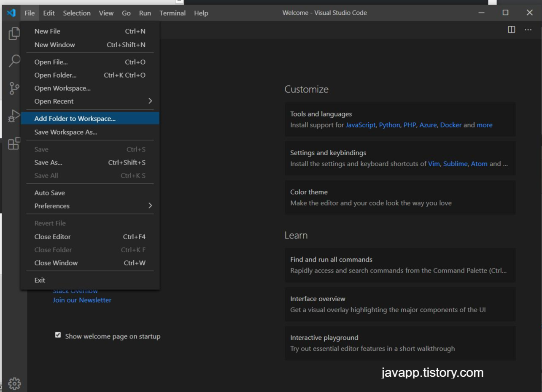Open the Manage gear menu
The width and height of the screenshot is (542, 392).
(x=14, y=384)
